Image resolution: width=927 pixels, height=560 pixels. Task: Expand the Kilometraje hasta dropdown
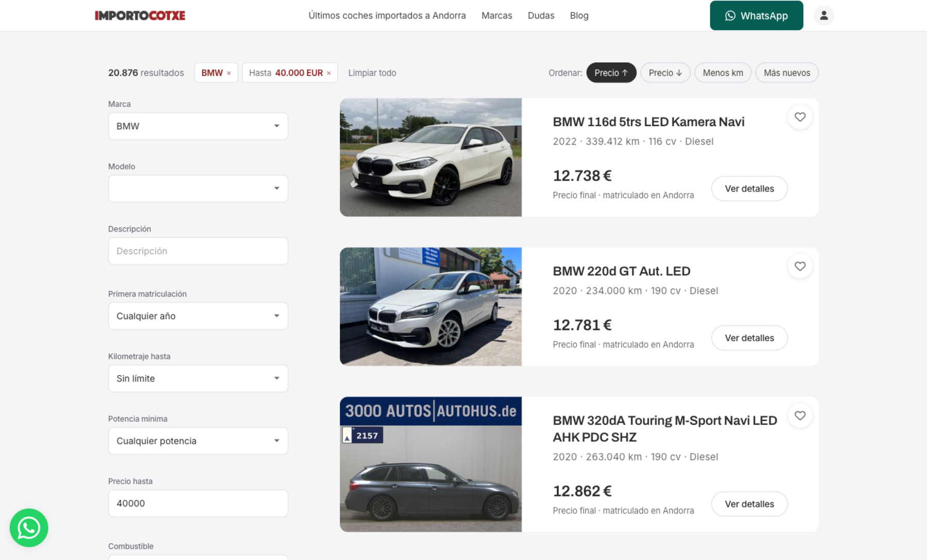(x=198, y=378)
